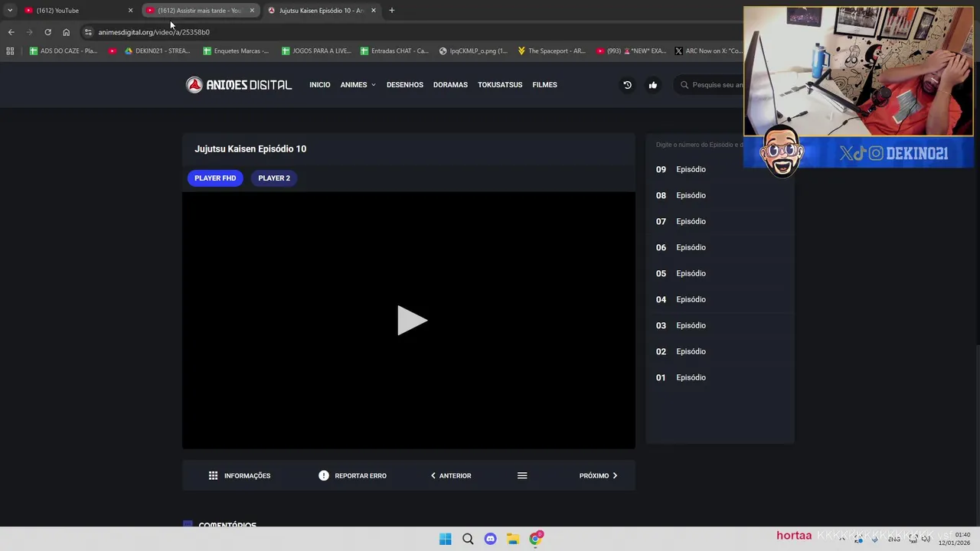This screenshot has height=551, width=980.
Task: Open the YouTube icon bookmark after ADS DO CAZE
Action: pos(113,51)
